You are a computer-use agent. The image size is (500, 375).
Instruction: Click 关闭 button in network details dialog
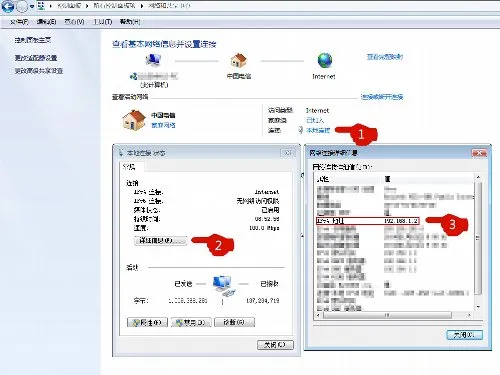[x=464, y=335]
